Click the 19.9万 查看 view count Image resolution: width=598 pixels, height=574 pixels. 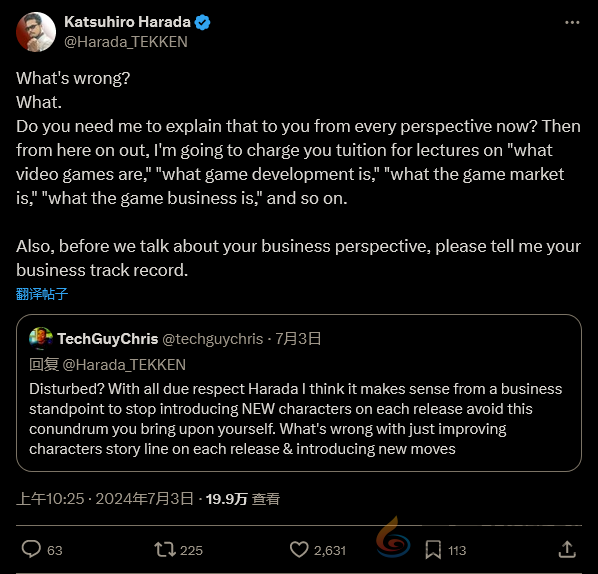pos(243,498)
